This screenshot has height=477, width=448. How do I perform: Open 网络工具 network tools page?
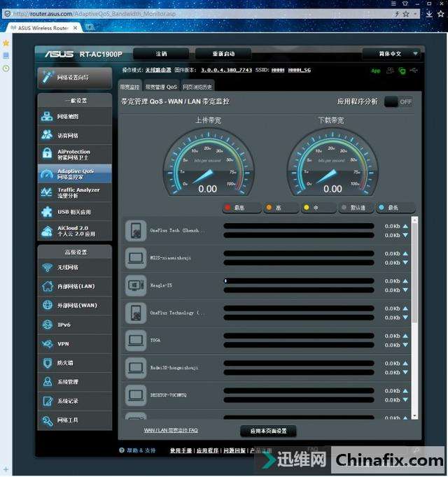[75, 420]
